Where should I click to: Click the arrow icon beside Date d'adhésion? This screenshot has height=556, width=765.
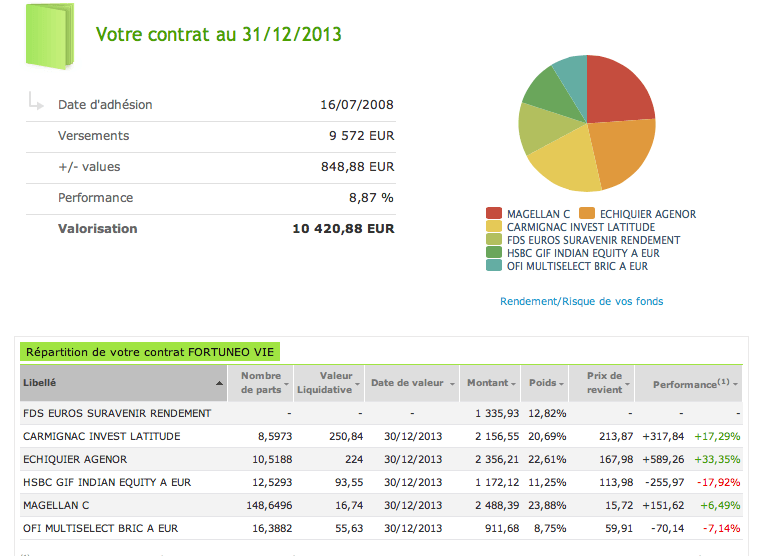[36, 101]
